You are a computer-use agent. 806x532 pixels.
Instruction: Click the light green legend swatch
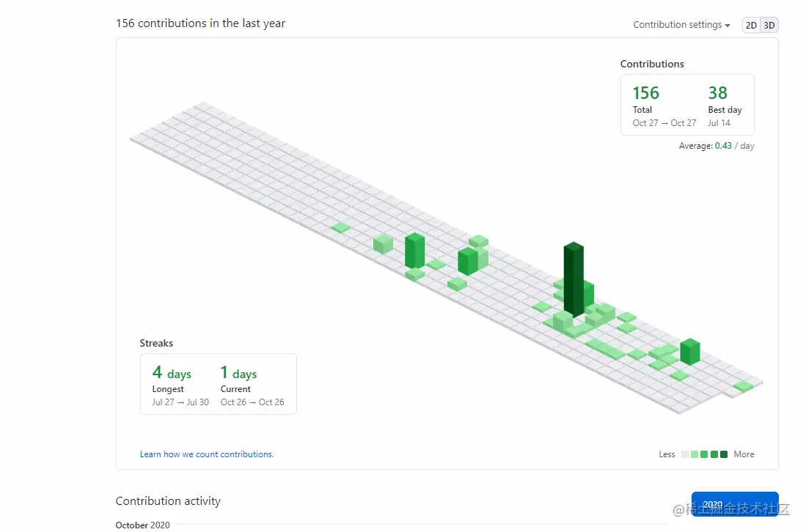pos(695,454)
